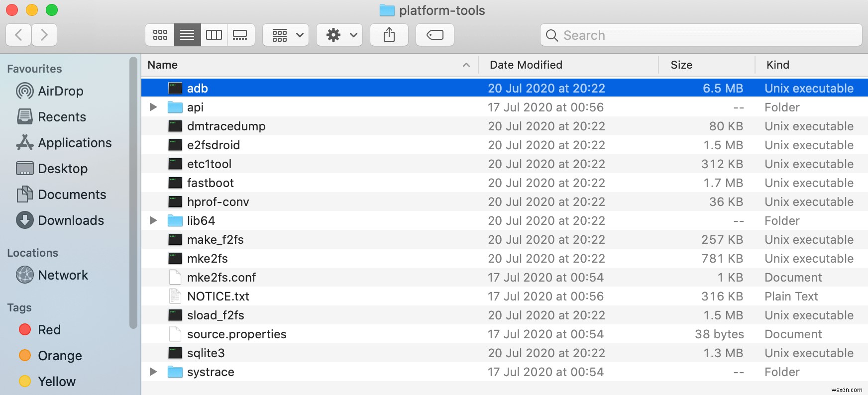Expand the api folder disclosure triangle

pyautogui.click(x=153, y=107)
